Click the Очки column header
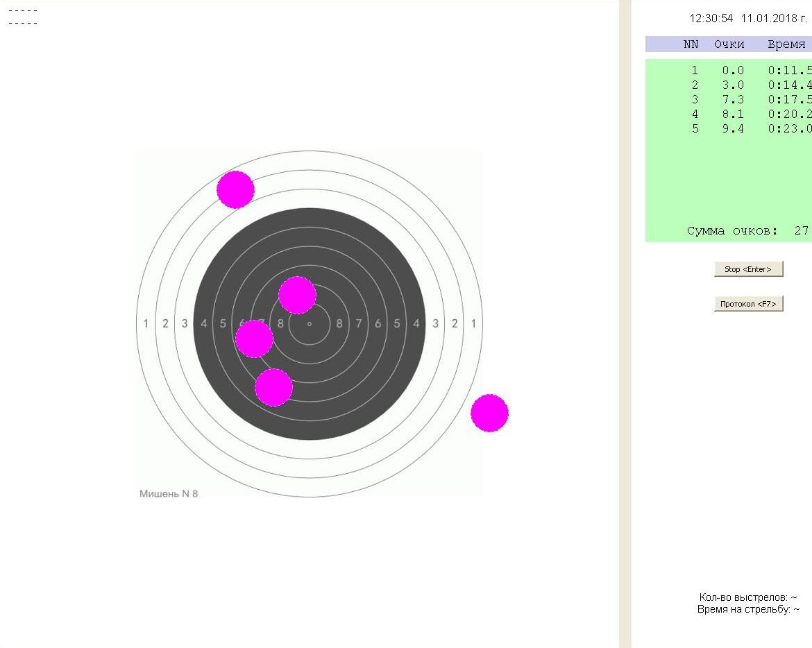 [729, 44]
